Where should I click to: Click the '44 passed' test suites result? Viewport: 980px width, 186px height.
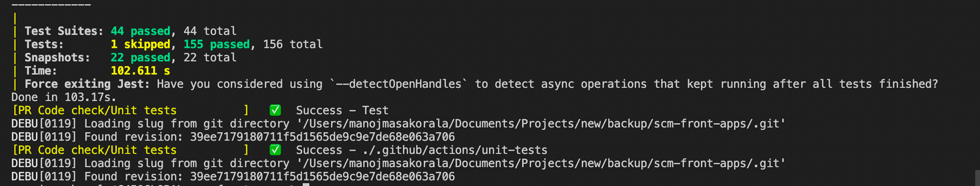coord(140,31)
